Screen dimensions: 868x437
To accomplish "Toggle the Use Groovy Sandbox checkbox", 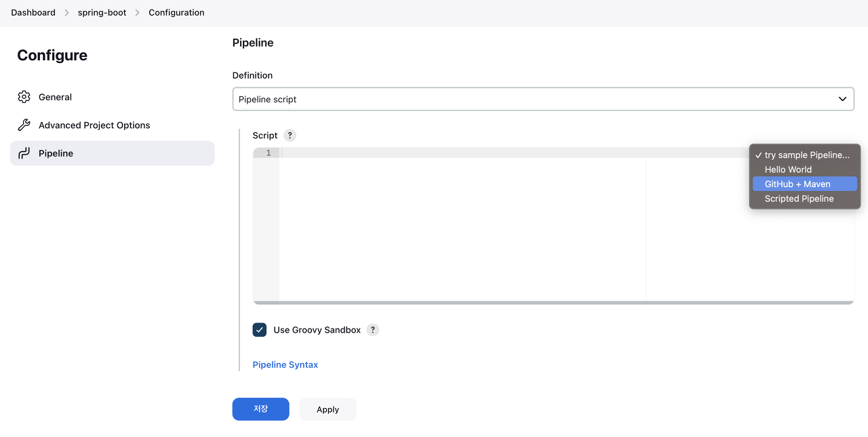I will (260, 330).
